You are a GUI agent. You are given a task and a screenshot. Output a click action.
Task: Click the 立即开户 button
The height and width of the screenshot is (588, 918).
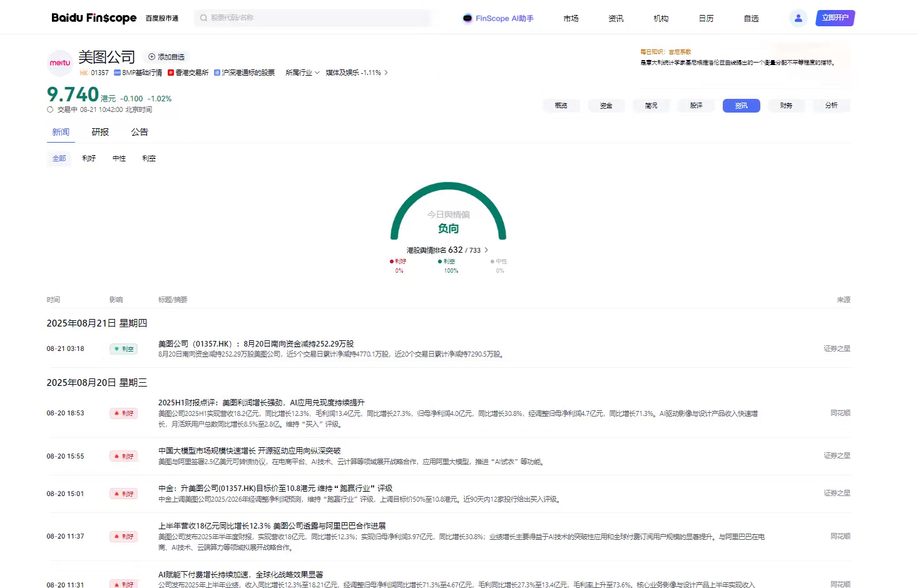[x=835, y=18]
